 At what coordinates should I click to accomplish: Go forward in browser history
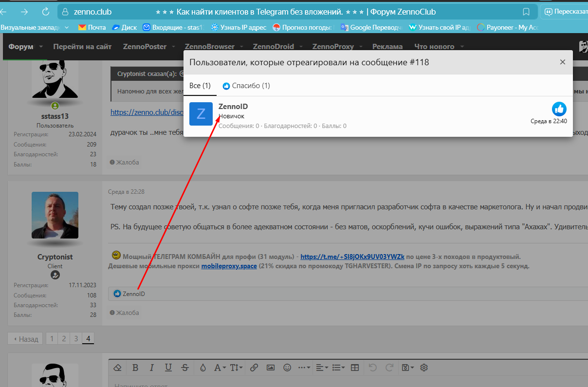[x=24, y=12]
